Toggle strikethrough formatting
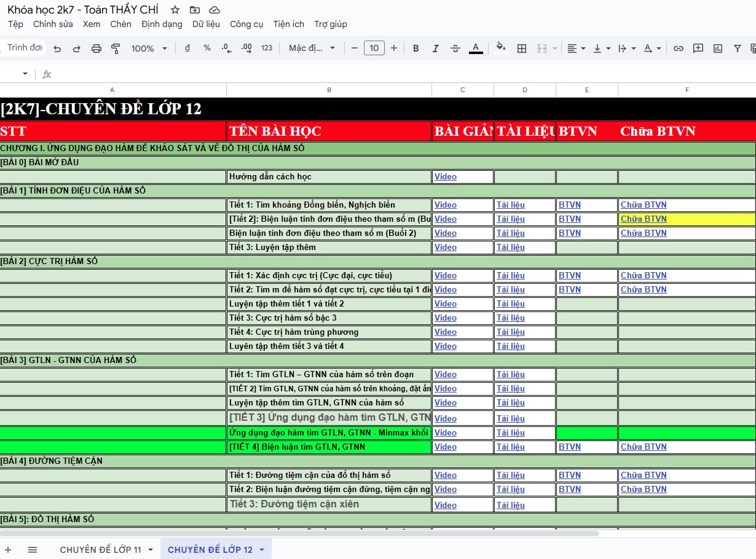 click(x=455, y=49)
